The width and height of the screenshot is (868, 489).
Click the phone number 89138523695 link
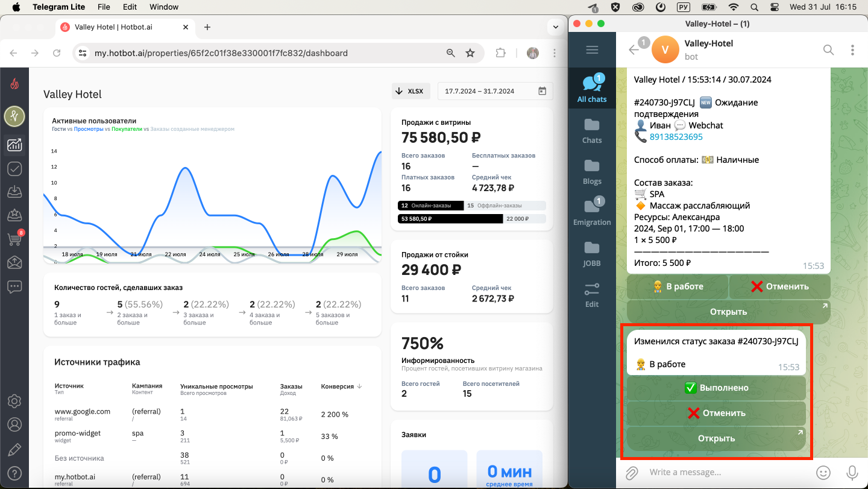pos(676,137)
